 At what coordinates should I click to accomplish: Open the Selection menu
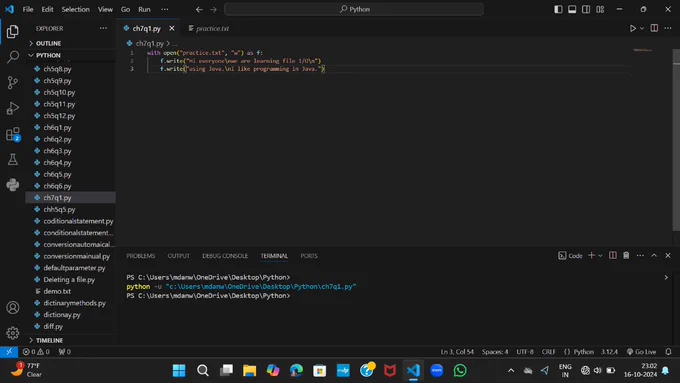(x=75, y=9)
